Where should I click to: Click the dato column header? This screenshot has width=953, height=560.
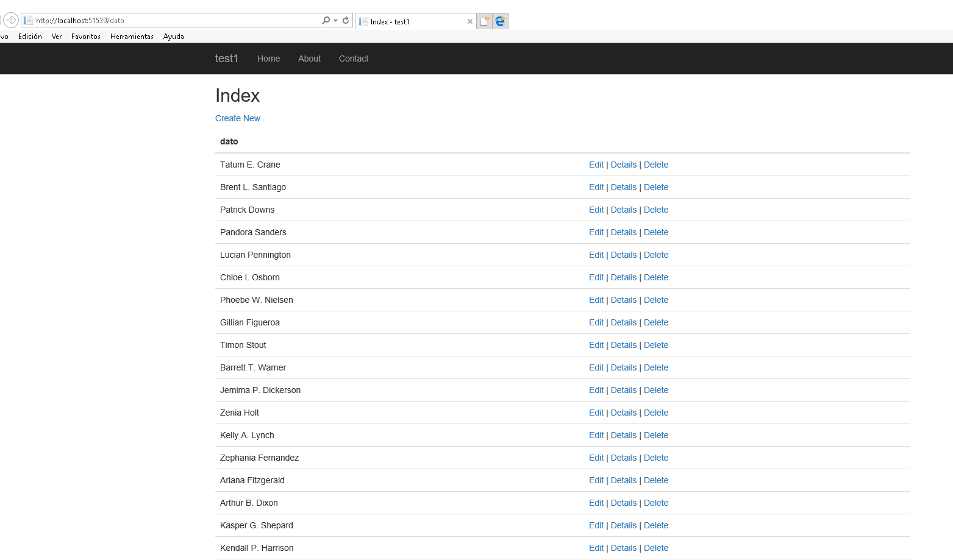coord(229,141)
